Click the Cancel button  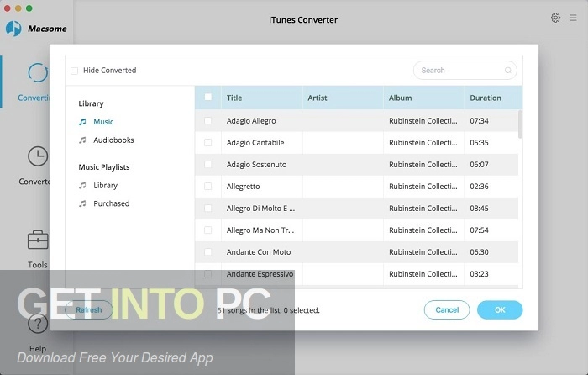[447, 310]
